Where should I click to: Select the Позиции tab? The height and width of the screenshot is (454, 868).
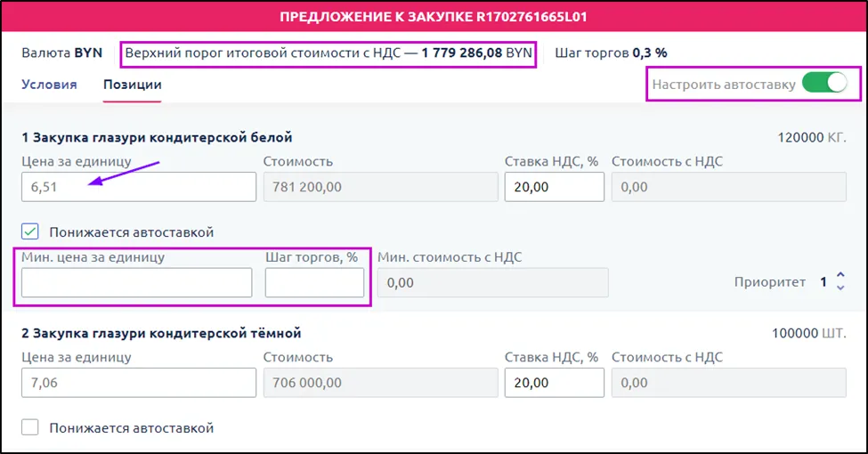[x=132, y=85]
